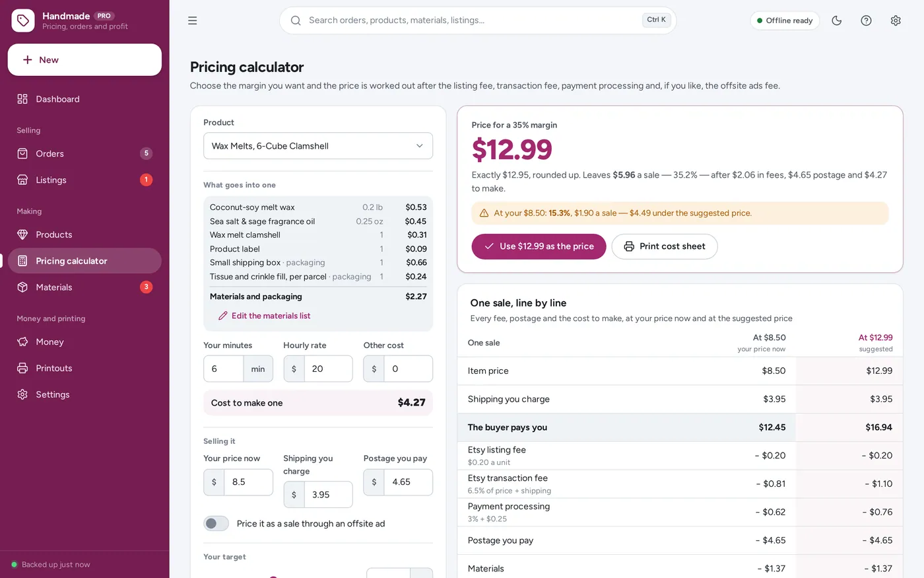This screenshot has height=578, width=924.
Task: Click the Offline ready status badge
Action: (785, 20)
